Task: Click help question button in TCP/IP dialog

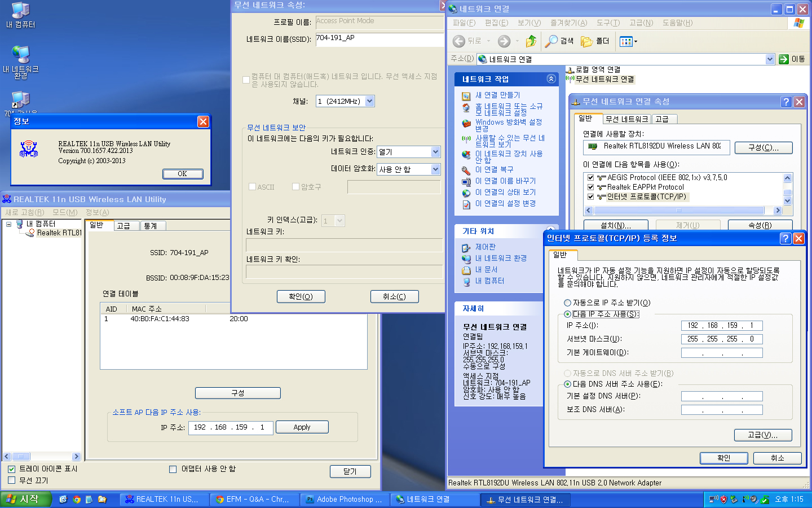Action: pyautogui.click(x=785, y=238)
